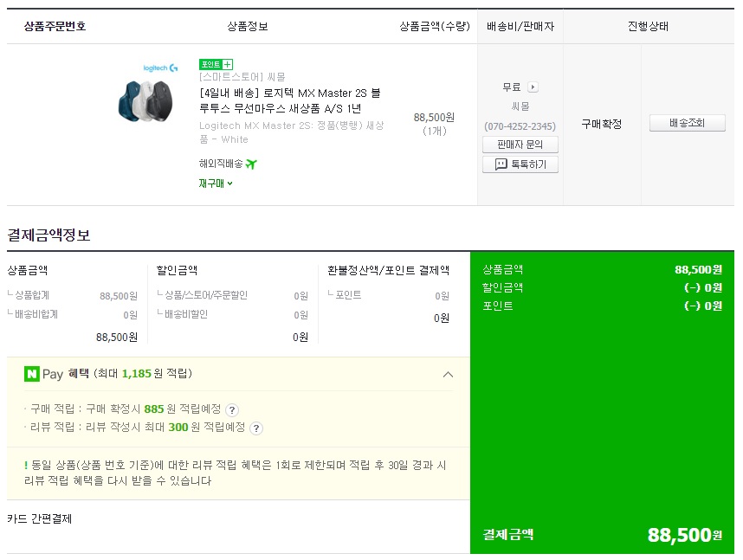This screenshot has height=560, width=743.
Task: Click the small arrow next to 무료
Action: [x=533, y=87]
